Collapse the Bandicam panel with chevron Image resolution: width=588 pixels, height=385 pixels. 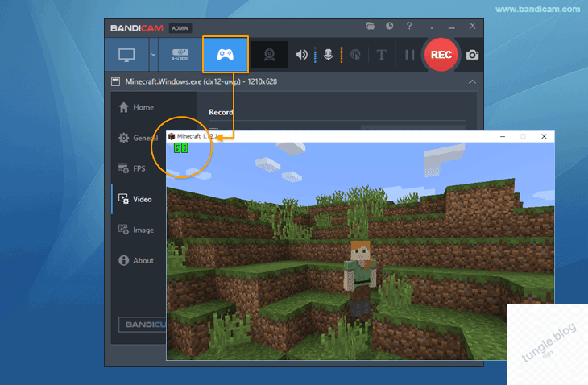click(472, 81)
